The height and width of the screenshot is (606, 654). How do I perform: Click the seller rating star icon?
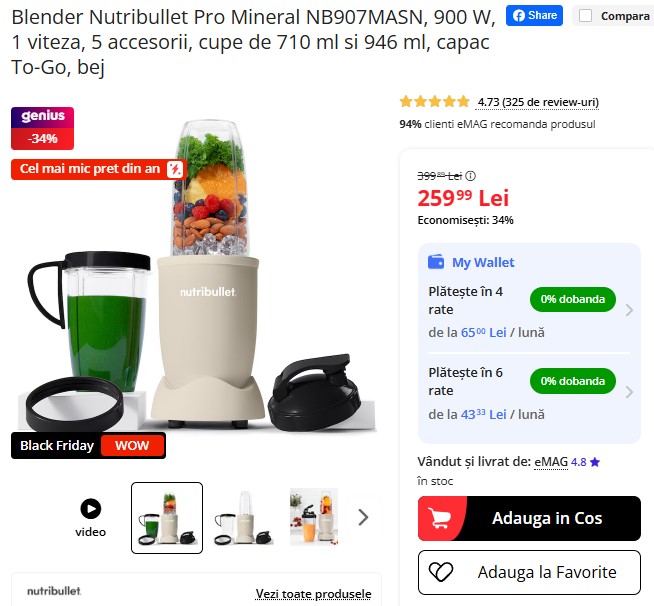[595, 462]
